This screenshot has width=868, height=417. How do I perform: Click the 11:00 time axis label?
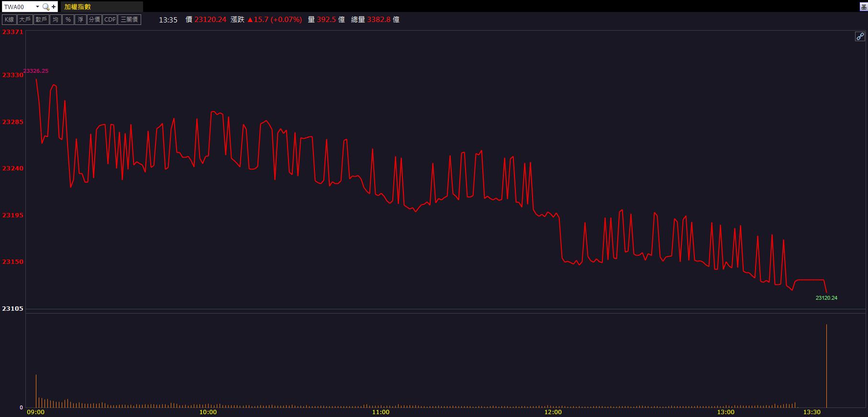[x=381, y=412]
